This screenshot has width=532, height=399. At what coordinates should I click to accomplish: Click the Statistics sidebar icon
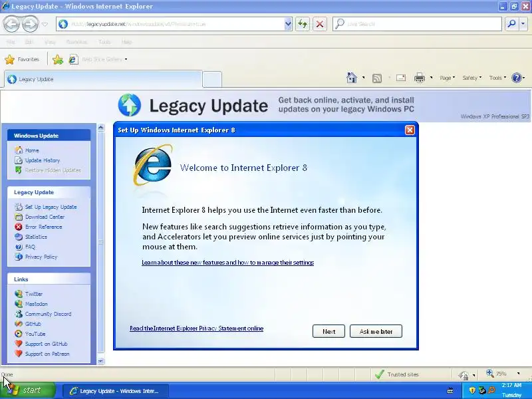[x=19, y=237]
